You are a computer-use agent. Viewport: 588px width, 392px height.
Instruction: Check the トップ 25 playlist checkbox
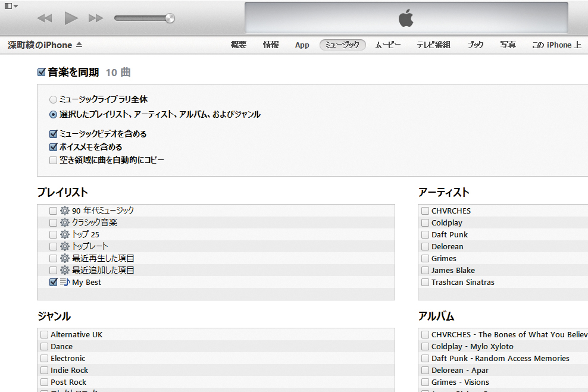pos(53,235)
